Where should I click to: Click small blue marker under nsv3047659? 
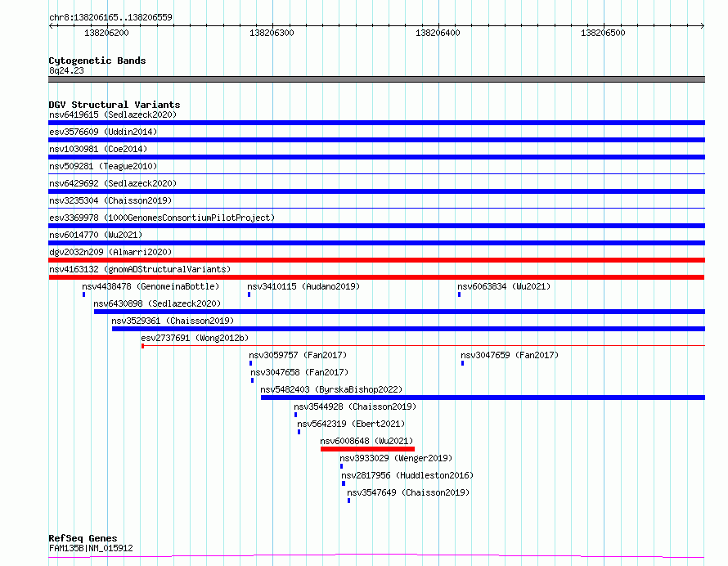tap(462, 363)
